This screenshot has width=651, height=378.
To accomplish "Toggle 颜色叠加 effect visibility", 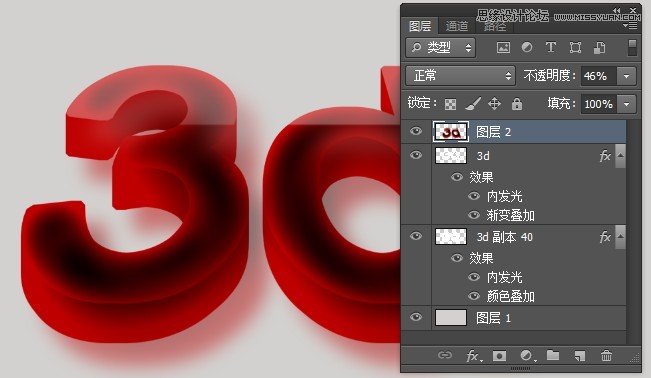I will (474, 296).
